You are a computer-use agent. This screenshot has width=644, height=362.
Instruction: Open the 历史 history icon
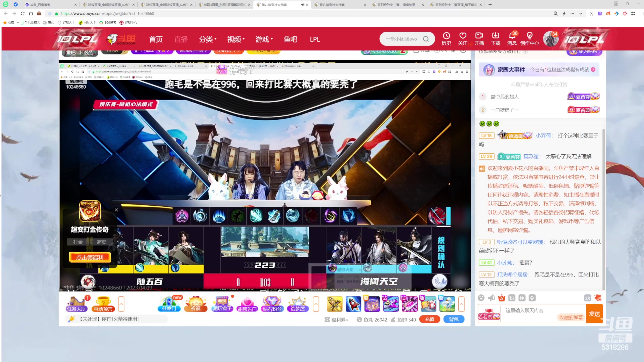pos(446,39)
